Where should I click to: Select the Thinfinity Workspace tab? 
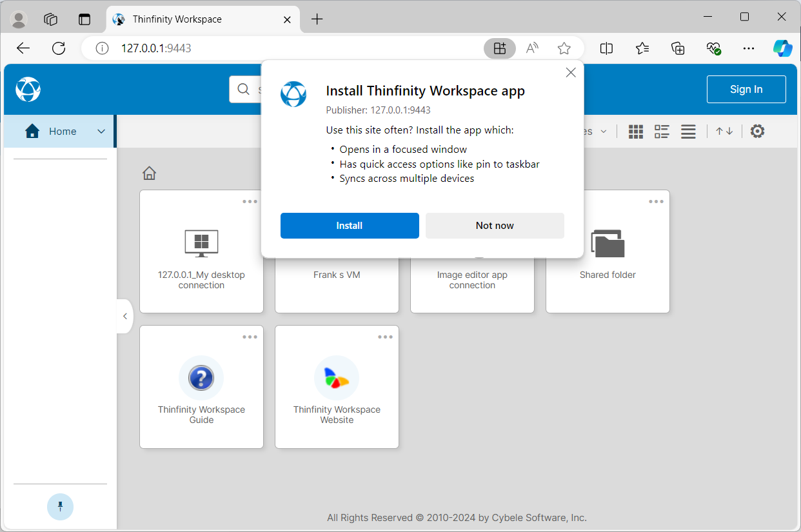203,19
